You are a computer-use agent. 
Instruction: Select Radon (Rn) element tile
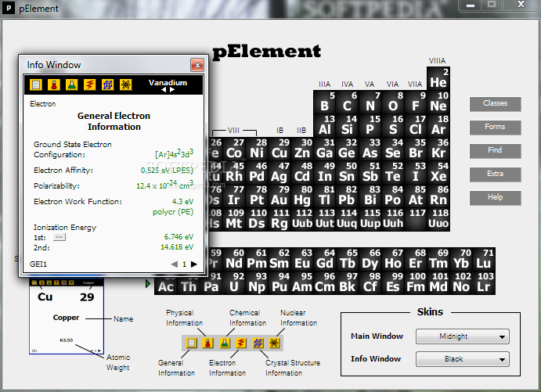[x=438, y=196]
